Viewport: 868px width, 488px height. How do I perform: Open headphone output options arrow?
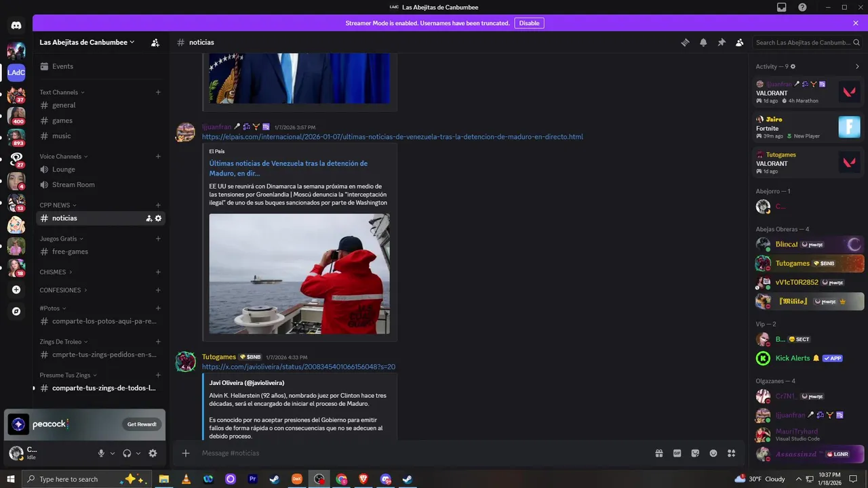[138, 453]
